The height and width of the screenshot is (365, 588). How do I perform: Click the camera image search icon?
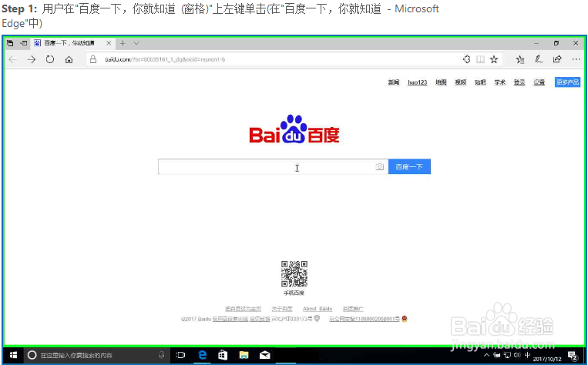tap(379, 167)
